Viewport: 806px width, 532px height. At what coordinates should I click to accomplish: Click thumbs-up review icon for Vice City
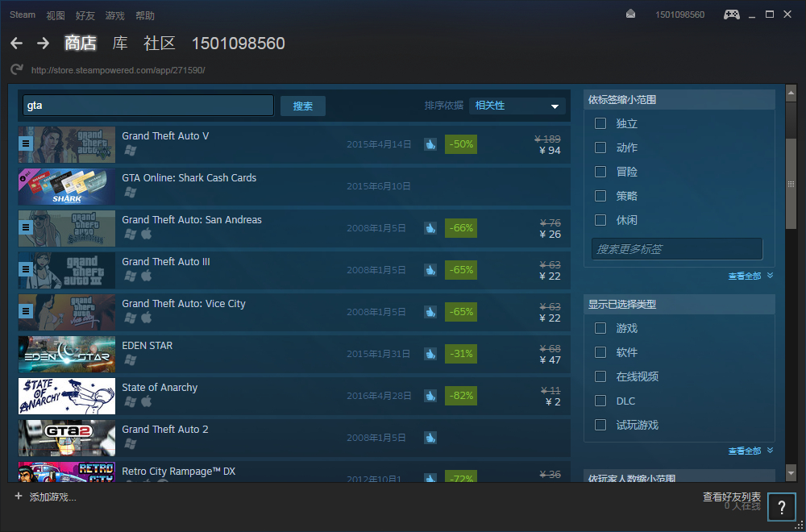click(430, 312)
